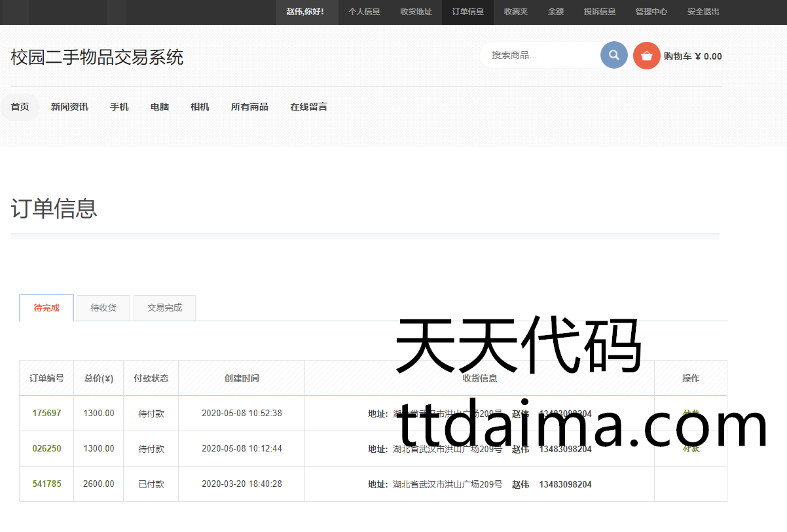Click 付款 for order 026250
Viewport: 787px width, 532px height.
click(x=691, y=449)
